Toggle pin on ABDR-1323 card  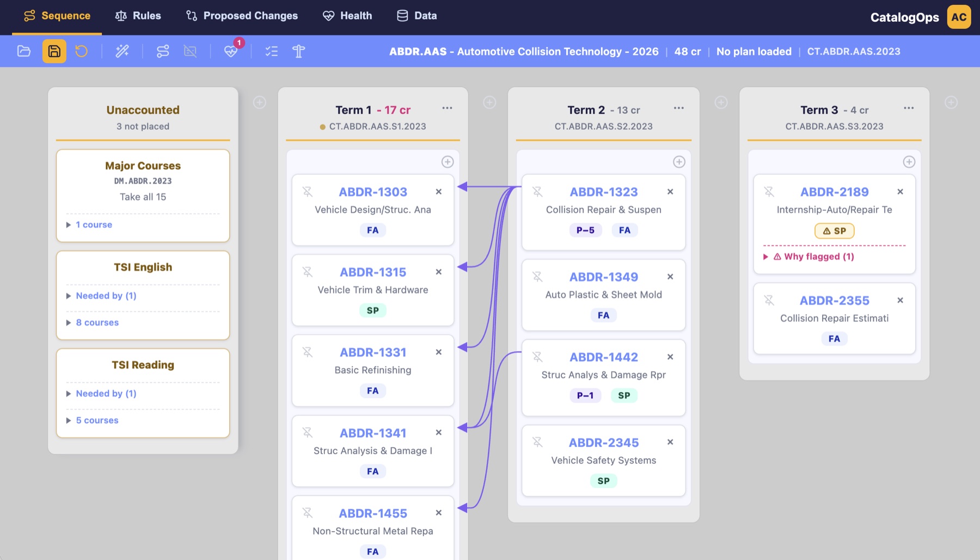537,192
